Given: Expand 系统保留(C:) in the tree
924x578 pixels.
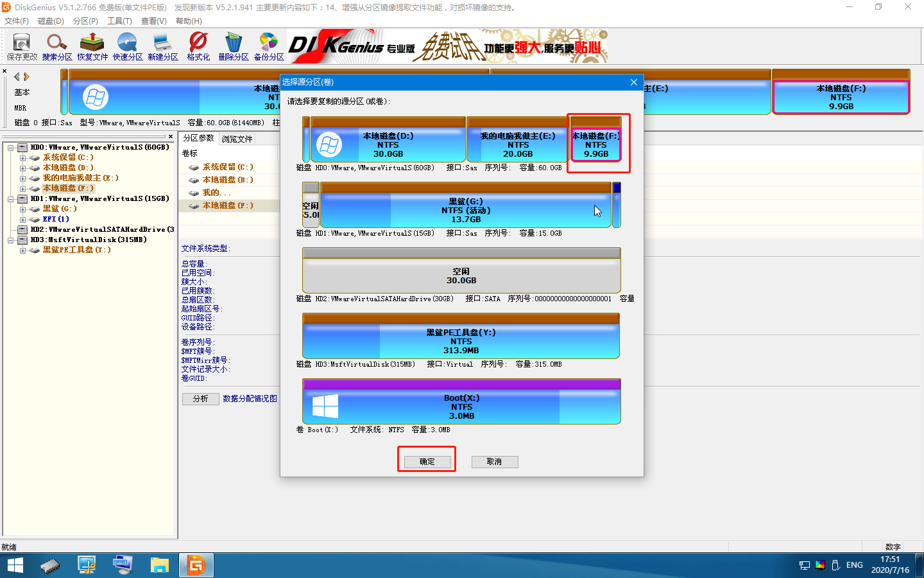Looking at the screenshot, I should click(22, 158).
